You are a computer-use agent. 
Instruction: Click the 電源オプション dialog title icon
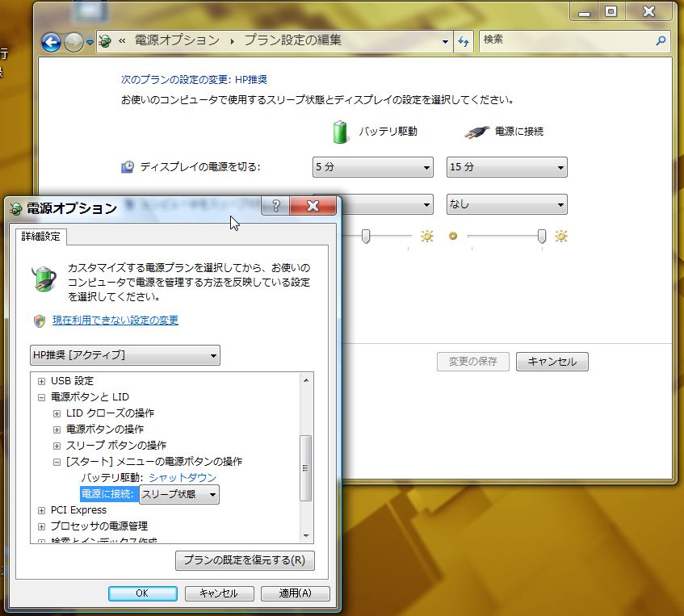point(15,208)
